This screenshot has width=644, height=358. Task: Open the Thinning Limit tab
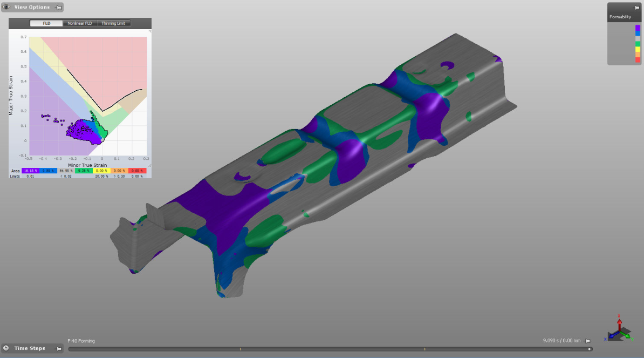(x=113, y=23)
